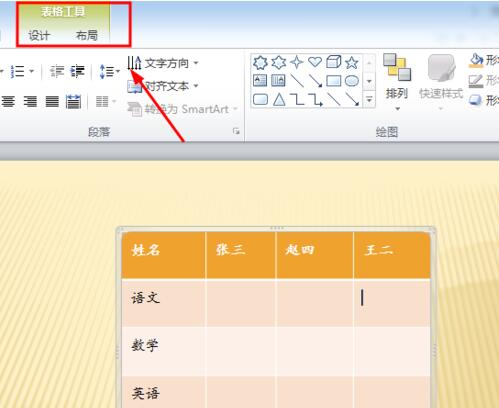Expand the full shapes gallery
This screenshot has height=408, width=499.
(x=369, y=99)
